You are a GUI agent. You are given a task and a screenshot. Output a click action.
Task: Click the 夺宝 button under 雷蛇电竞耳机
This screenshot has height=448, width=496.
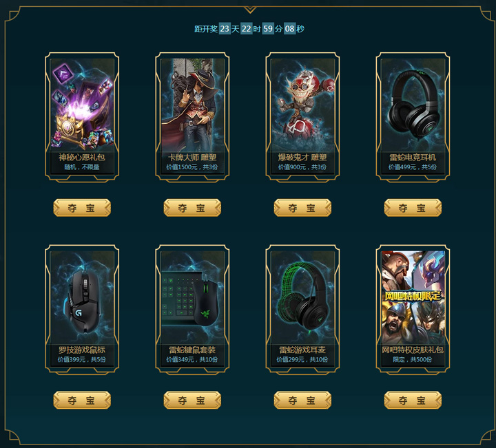tap(413, 208)
